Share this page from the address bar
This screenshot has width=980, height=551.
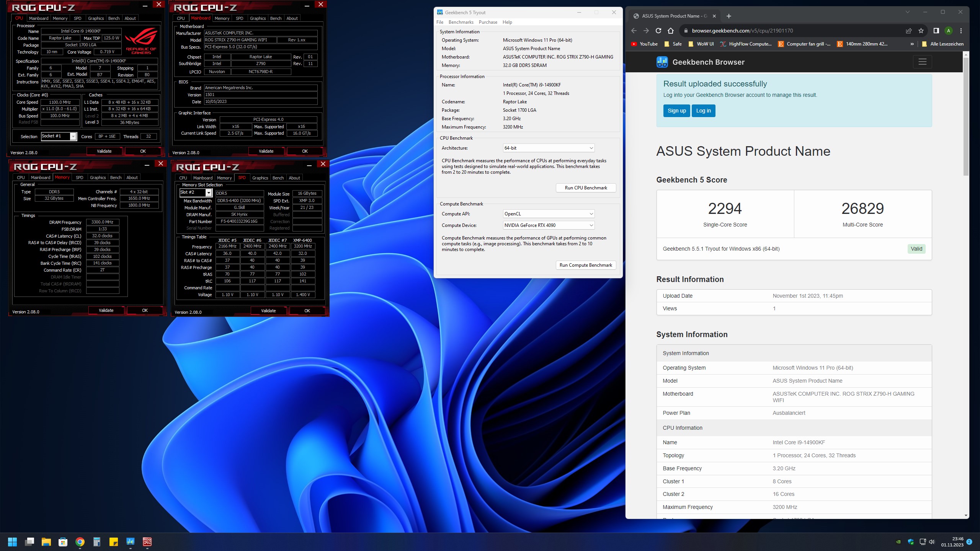coord(908,31)
